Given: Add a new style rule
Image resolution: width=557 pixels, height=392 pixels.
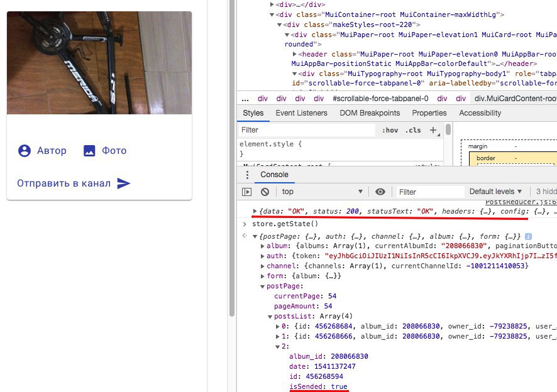Looking at the screenshot, I should coord(433,130).
